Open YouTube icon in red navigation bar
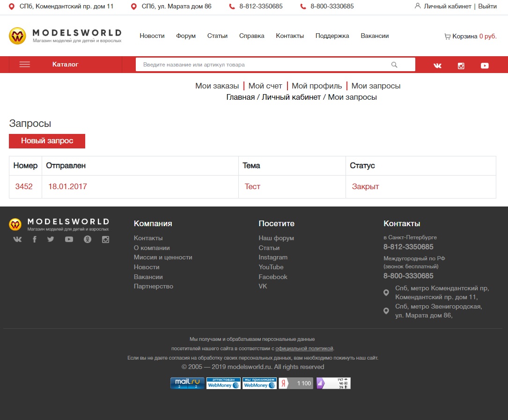 click(485, 66)
